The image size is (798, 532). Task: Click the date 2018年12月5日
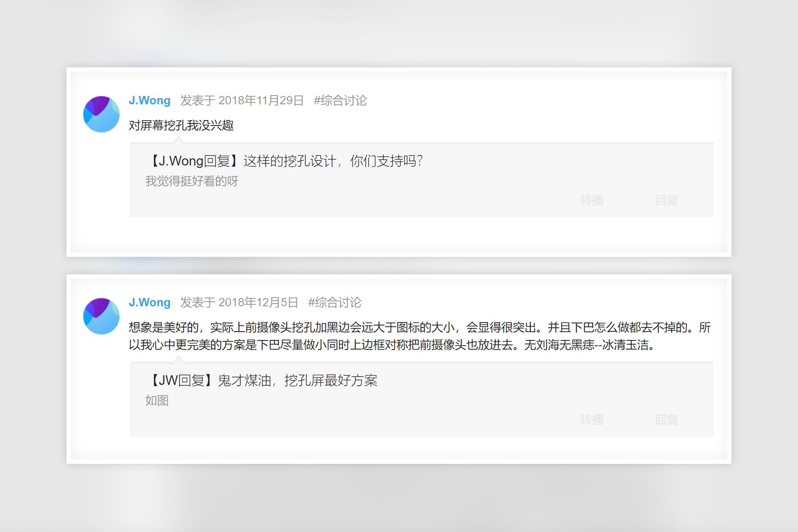point(259,303)
